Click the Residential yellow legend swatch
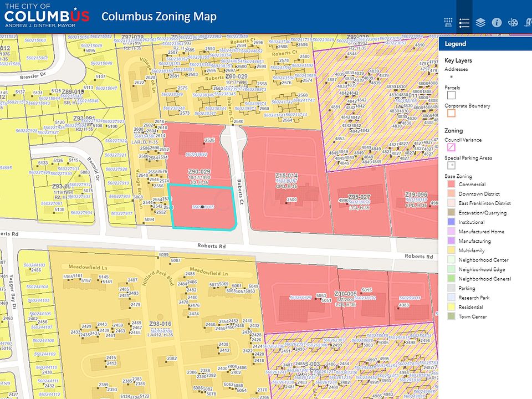This screenshot has width=532, height=399. [451, 307]
